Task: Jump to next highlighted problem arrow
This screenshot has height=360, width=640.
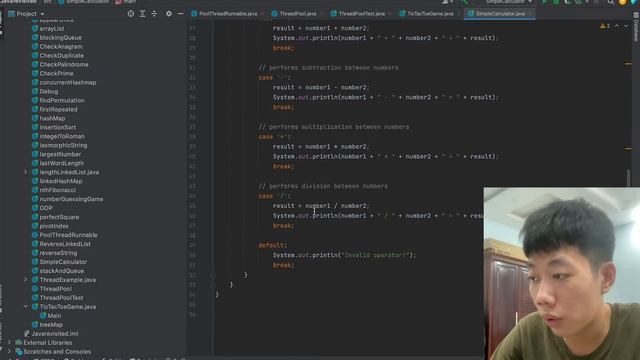Action: [626, 26]
